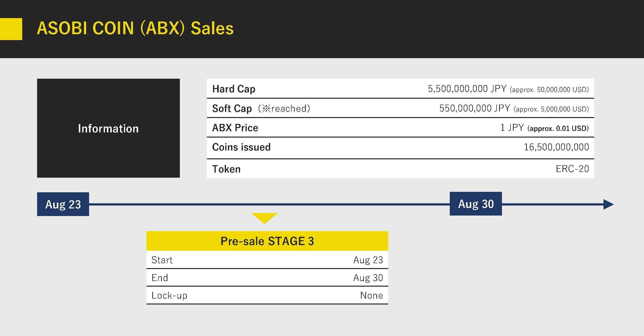Viewport: 644px width, 336px height.
Task: Click the End date Aug 30 value
Action: pyautogui.click(x=368, y=278)
